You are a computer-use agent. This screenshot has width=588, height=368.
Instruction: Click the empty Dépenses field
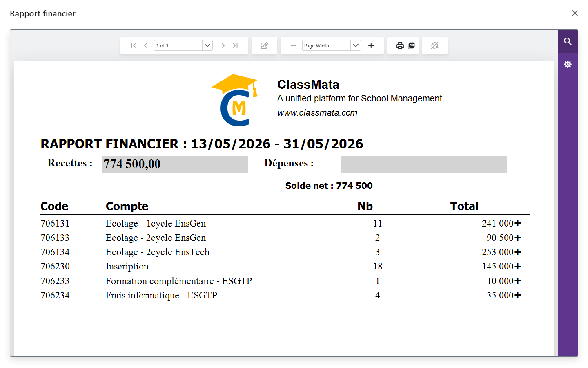point(424,164)
